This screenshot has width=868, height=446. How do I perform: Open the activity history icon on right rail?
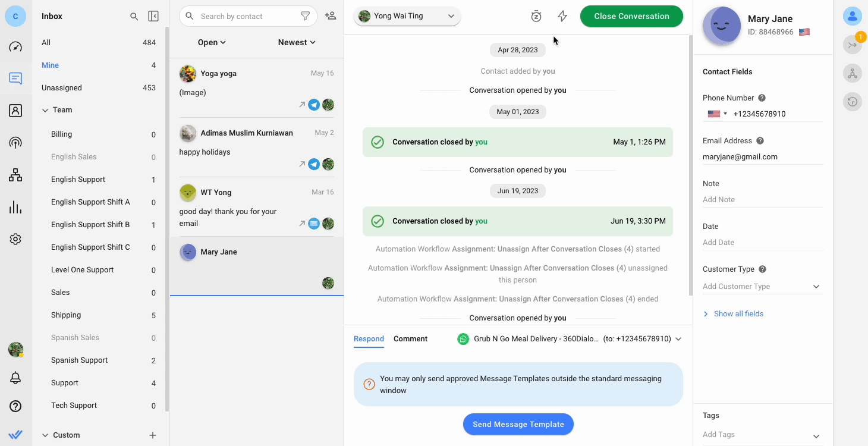853,102
